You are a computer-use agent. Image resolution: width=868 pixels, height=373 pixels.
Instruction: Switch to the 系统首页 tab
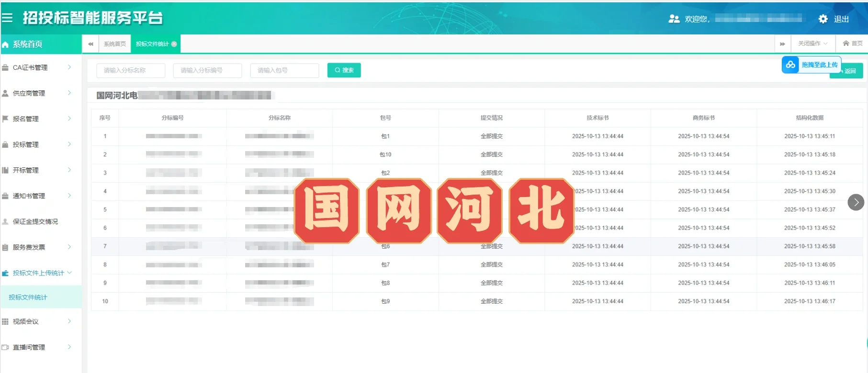(115, 44)
